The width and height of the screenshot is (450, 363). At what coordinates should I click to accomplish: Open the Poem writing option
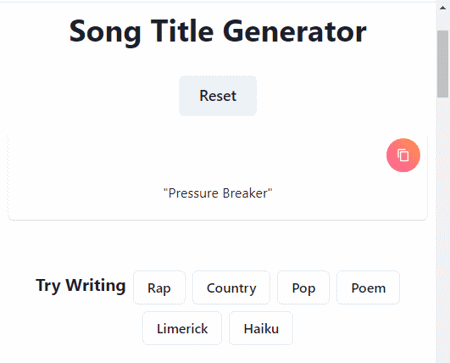coord(368,288)
